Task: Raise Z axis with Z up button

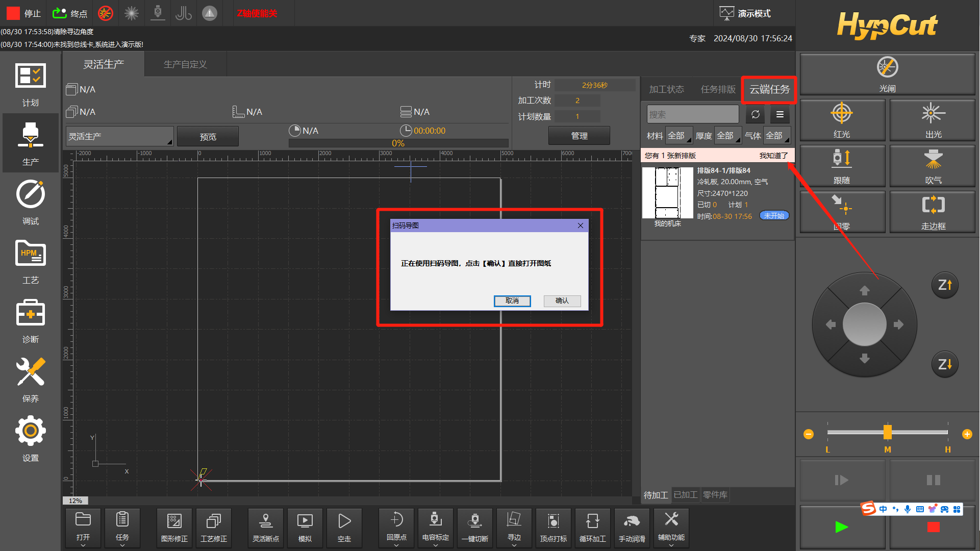Action: tap(945, 285)
